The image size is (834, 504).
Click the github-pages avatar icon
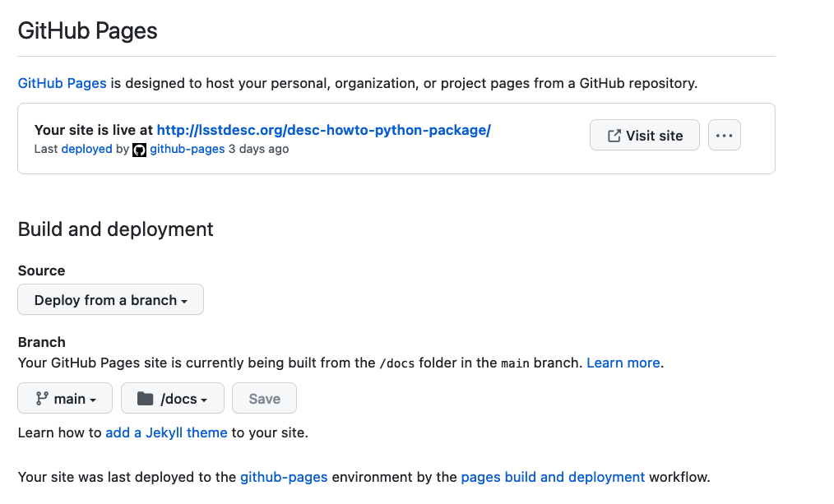coord(139,150)
